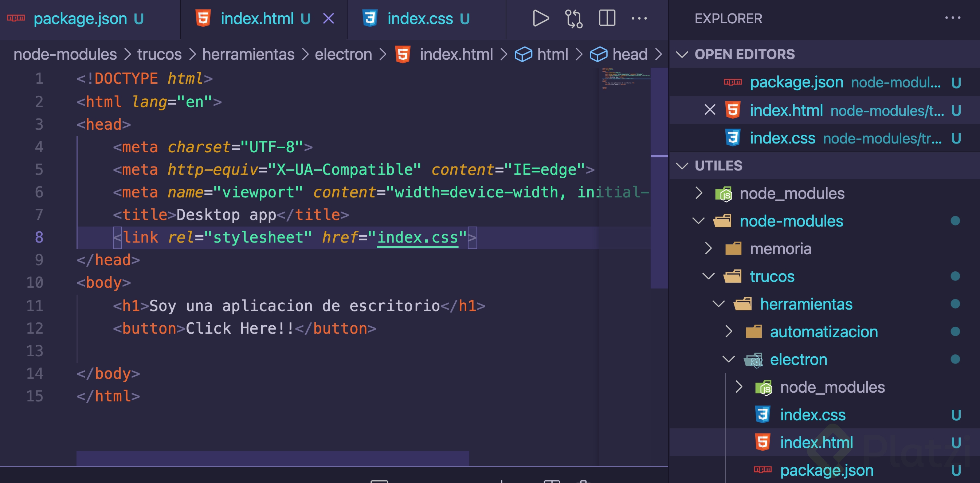Viewport: 980px width, 483px height.
Task: Click the CSS3 icon beside index.css in tree
Action: (x=763, y=415)
